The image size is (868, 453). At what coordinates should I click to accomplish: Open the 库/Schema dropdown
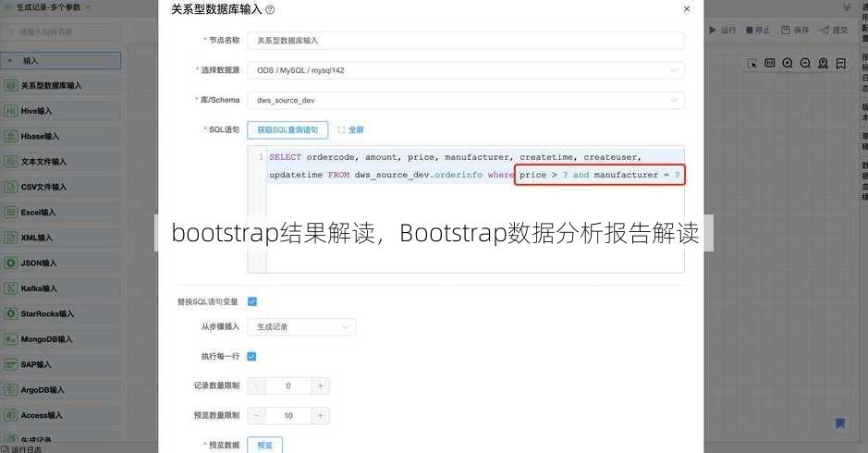point(466,100)
